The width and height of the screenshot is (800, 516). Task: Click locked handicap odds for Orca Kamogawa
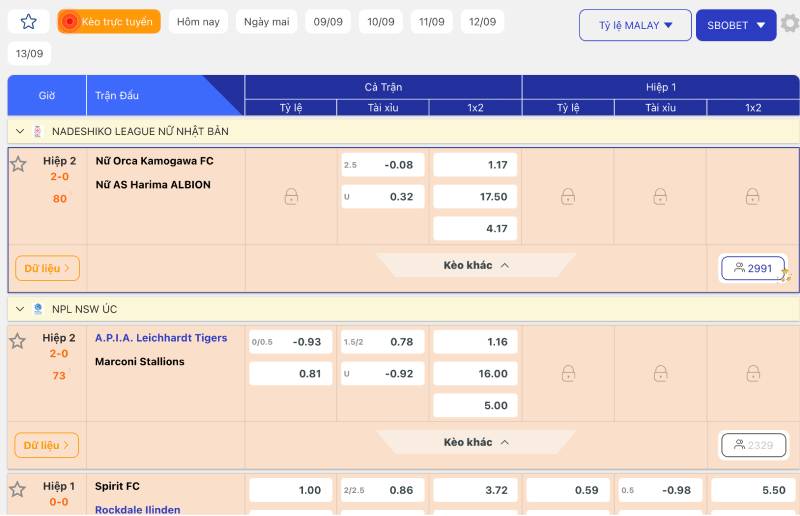291,197
